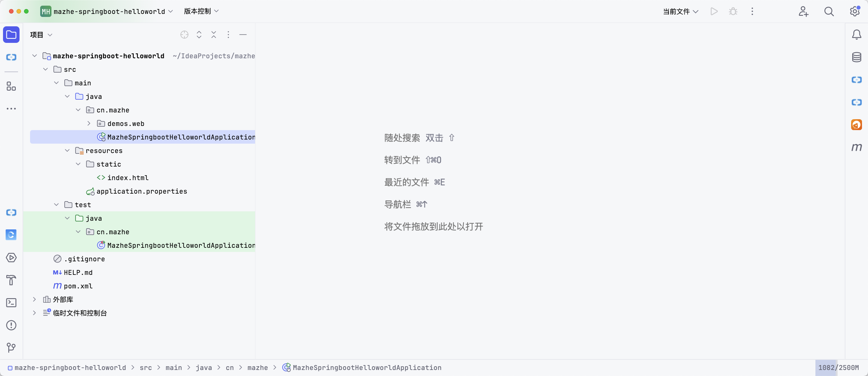Collapse the project root node chevron
Image resolution: width=868 pixels, height=376 pixels.
coord(35,56)
